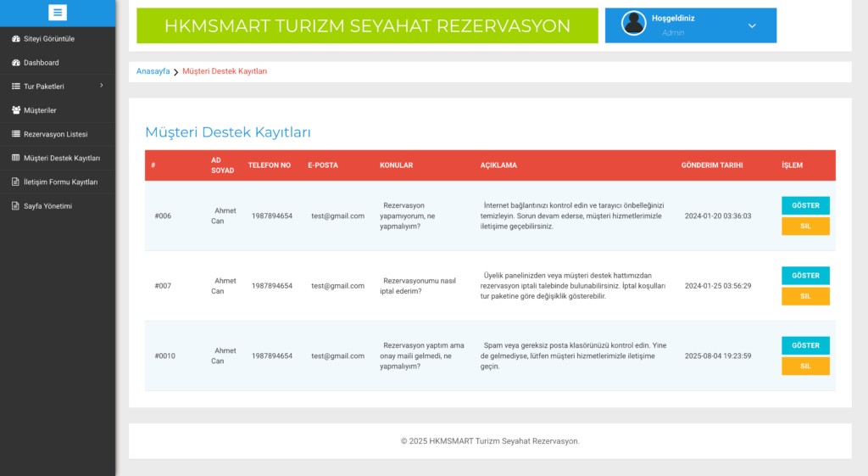Go to Dashboard in the sidebar
This screenshot has width=868, height=476.
pyautogui.click(x=58, y=63)
